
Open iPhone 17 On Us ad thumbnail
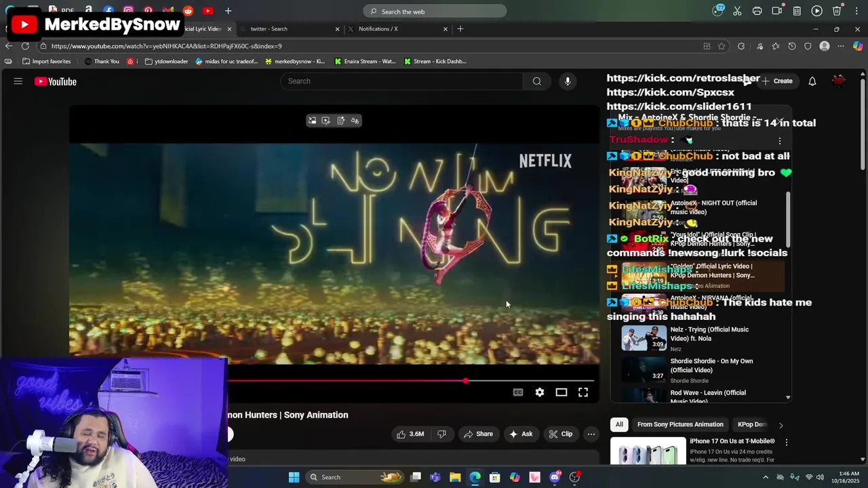tap(648, 450)
